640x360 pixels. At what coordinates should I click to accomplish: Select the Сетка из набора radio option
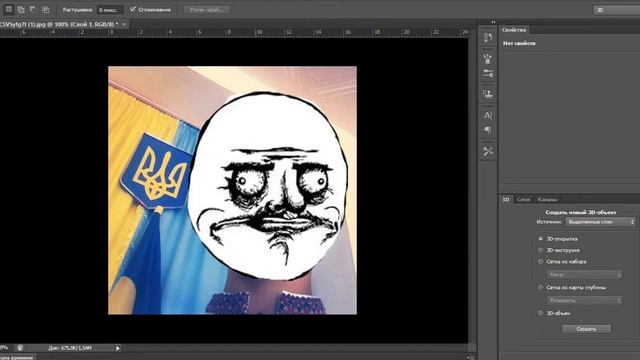pos(540,262)
